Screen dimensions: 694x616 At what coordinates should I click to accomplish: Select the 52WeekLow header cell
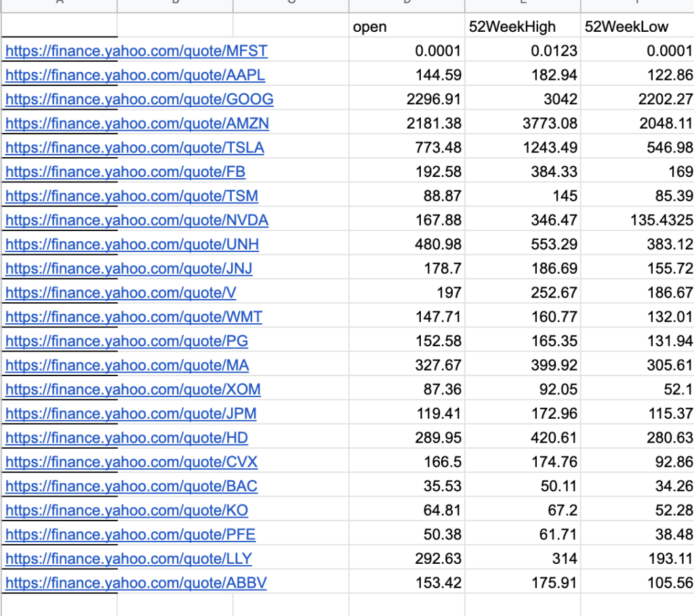click(637, 27)
